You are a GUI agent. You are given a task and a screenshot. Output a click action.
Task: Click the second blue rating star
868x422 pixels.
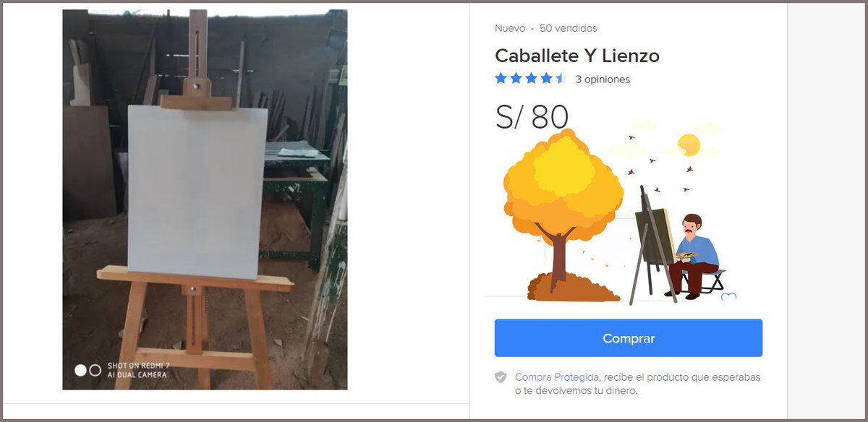[x=516, y=78]
